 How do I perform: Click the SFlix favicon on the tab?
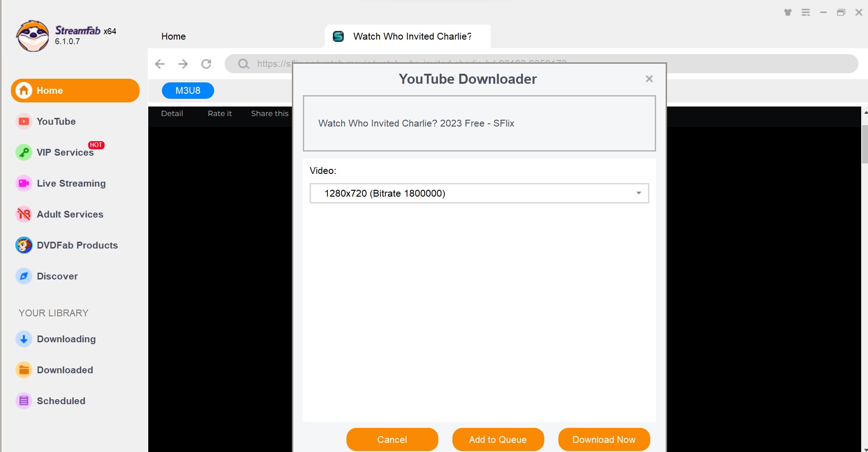coord(338,36)
